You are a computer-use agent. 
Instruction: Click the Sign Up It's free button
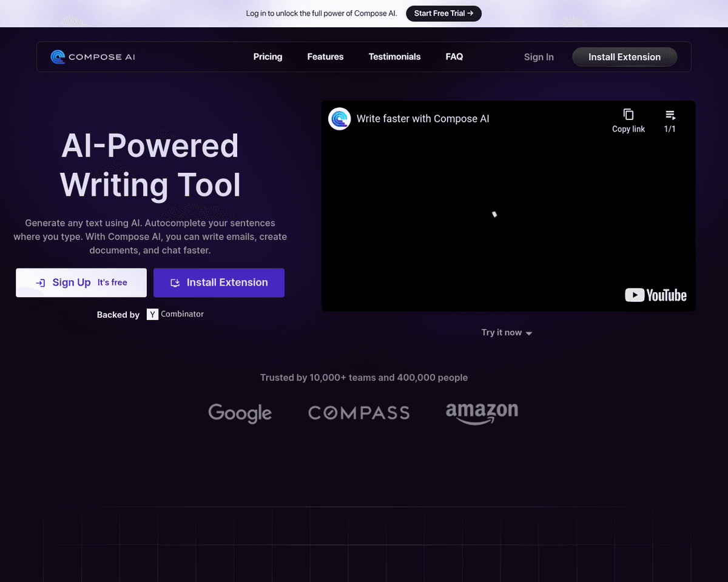tap(81, 283)
